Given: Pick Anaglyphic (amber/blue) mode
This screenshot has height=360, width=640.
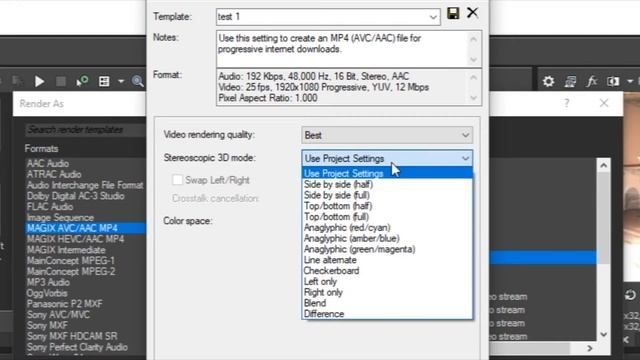Looking at the screenshot, I should [x=351, y=238].
